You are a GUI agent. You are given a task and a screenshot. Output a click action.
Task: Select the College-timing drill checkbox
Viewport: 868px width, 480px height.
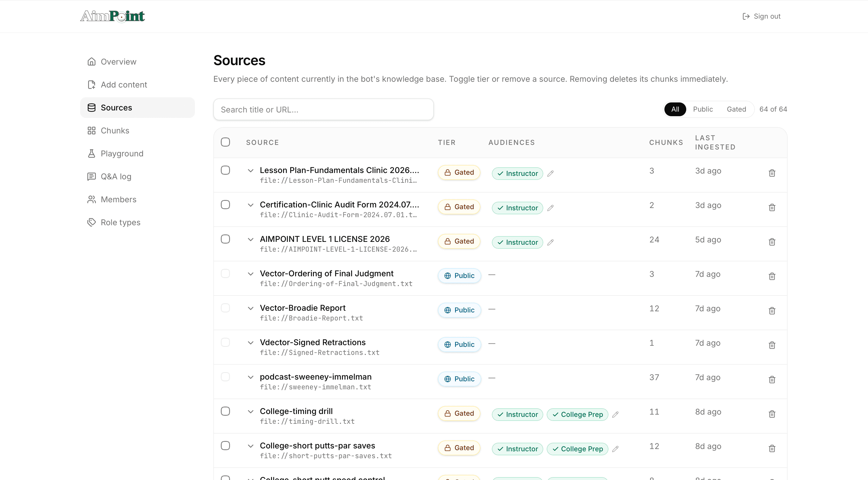pyautogui.click(x=225, y=411)
